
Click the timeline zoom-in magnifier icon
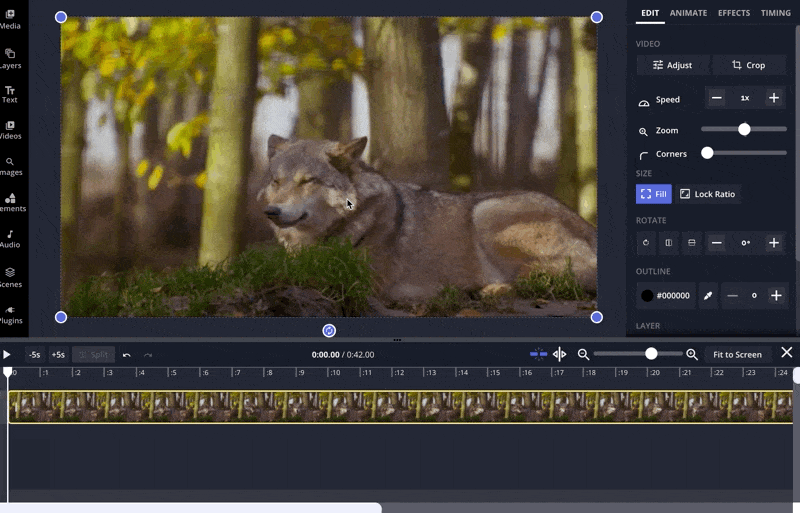pyautogui.click(x=692, y=354)
